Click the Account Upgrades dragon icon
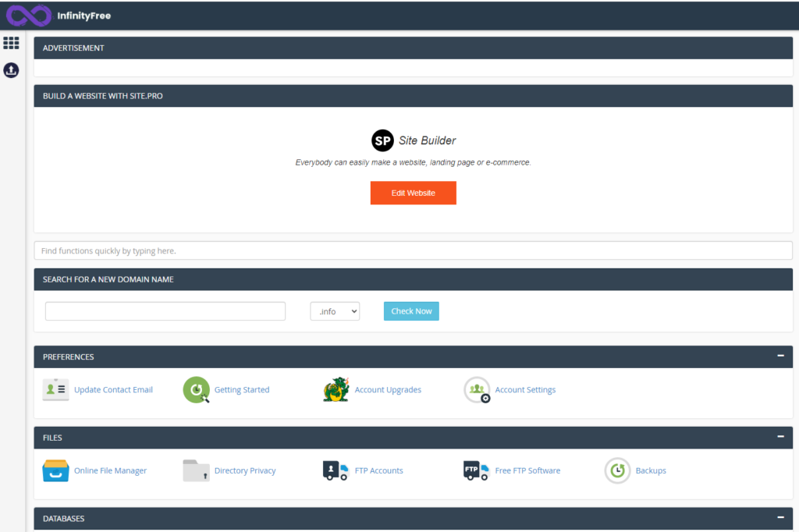This screenshot has width=799, height=532. pos(336,390)
